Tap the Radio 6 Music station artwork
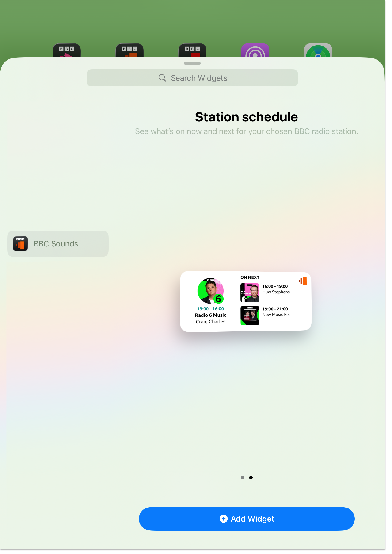Screen dimensions: 392x554 (210, 292)
